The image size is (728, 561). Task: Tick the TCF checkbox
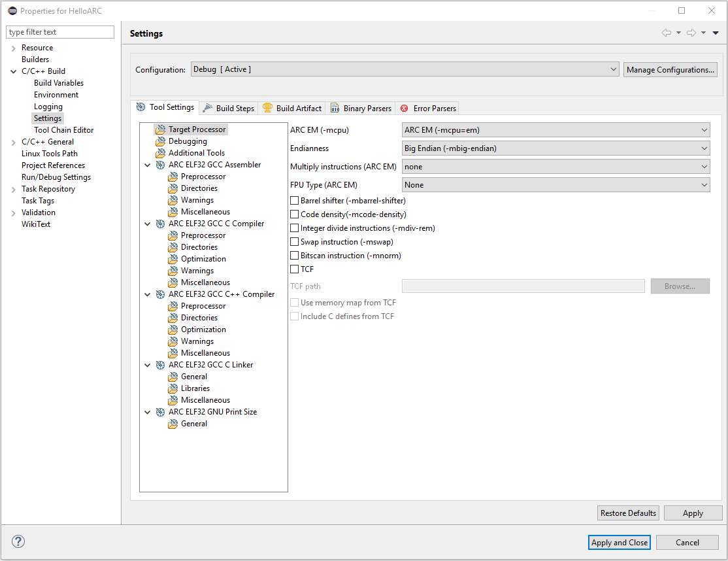coord(294,269)
